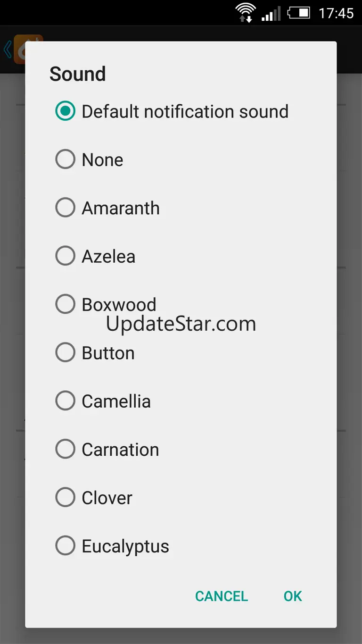Choose the Eucalyptus sound option
Screen dimensions: 362x644
tap(65, 546)
